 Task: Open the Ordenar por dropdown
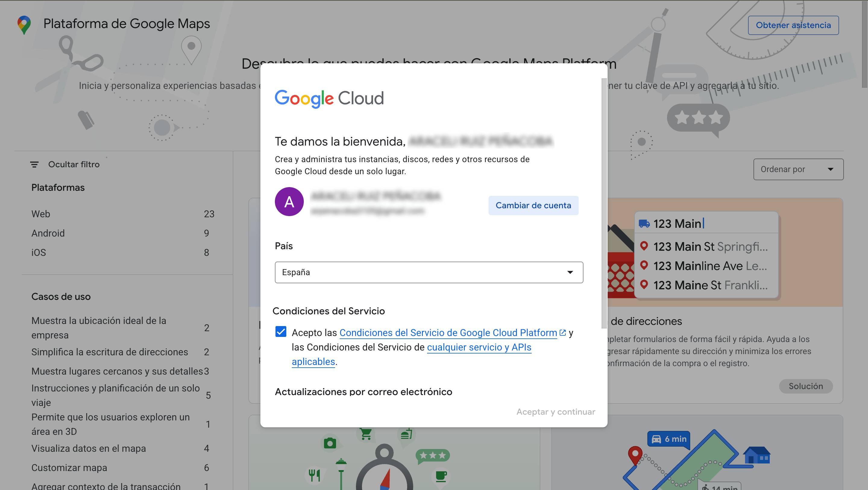(x=798, y=169)
